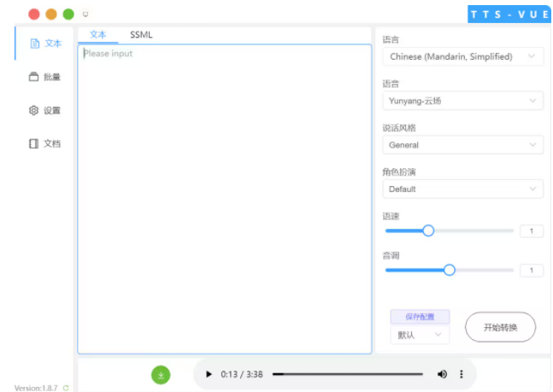553x392 pixels.
Task: Switch to the 文本 tab
Action: (97, 34)
